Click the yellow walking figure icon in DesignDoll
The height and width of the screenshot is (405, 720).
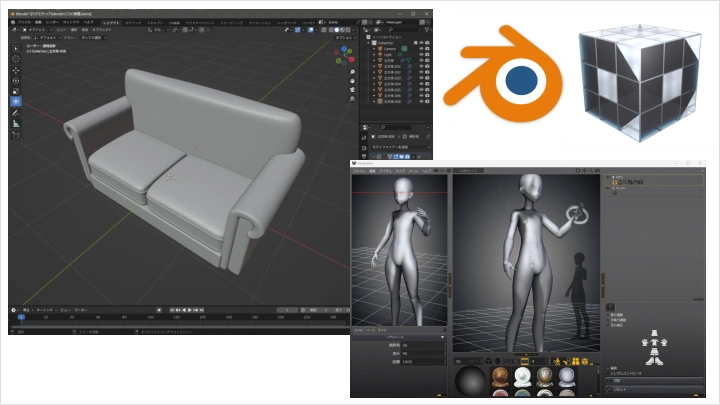click(557, 362)
